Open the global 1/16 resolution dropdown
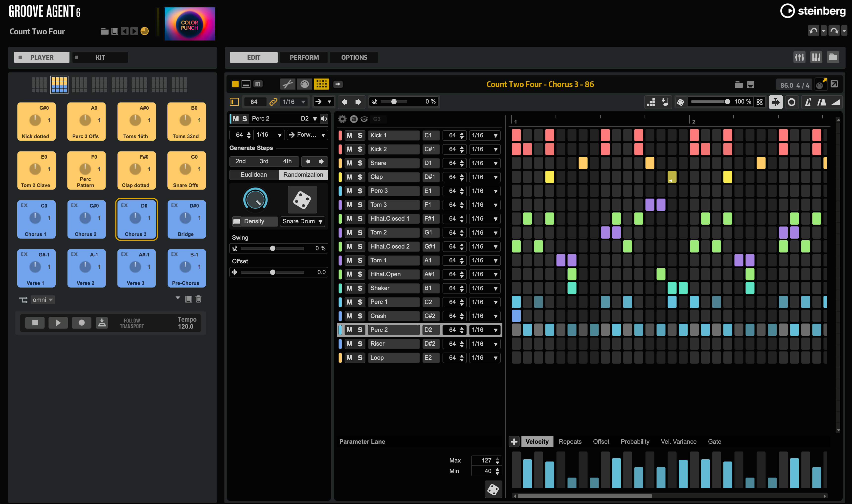The width and height of the screenshot is (852, 504). (294, 102)
